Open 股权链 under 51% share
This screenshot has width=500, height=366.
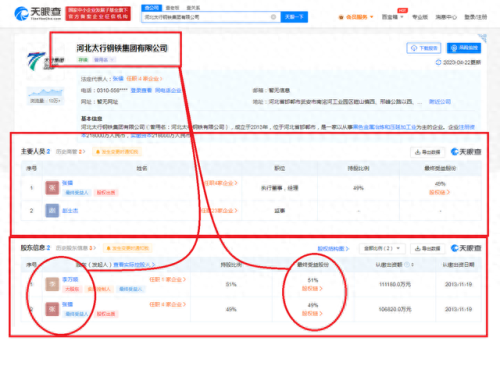[x=312, y=289]
